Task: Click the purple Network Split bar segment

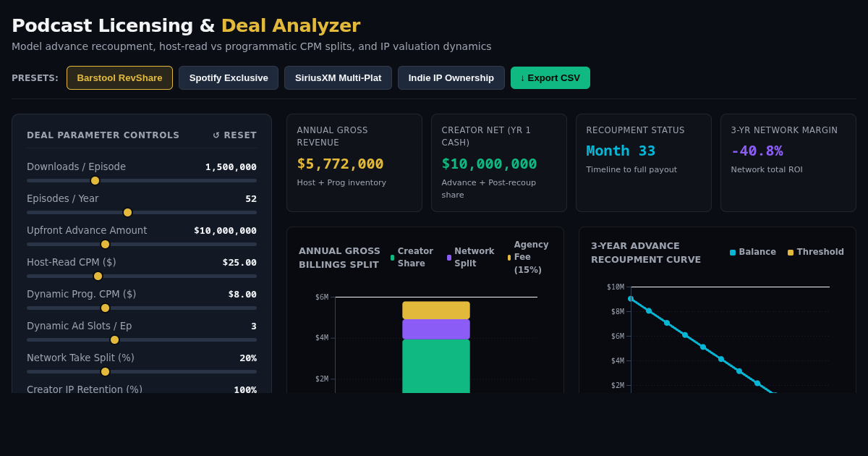Action: [436, 329]
